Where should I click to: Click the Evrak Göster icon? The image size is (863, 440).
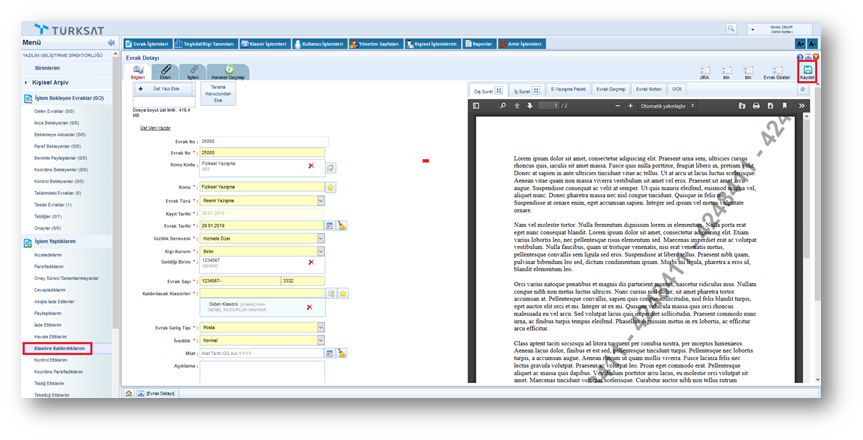coord(776,71)
